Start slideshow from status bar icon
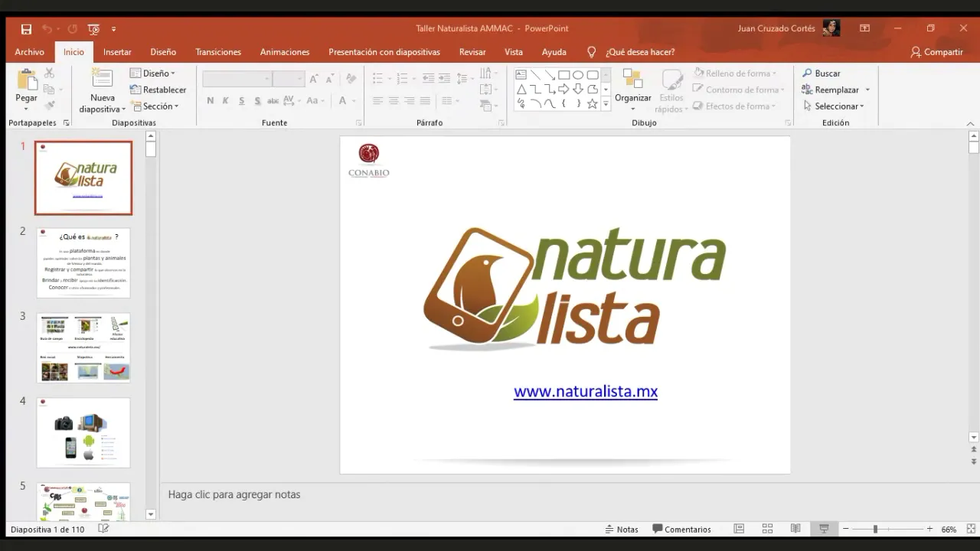The height and width of the screenshot is (551, 980). [824, 529]
